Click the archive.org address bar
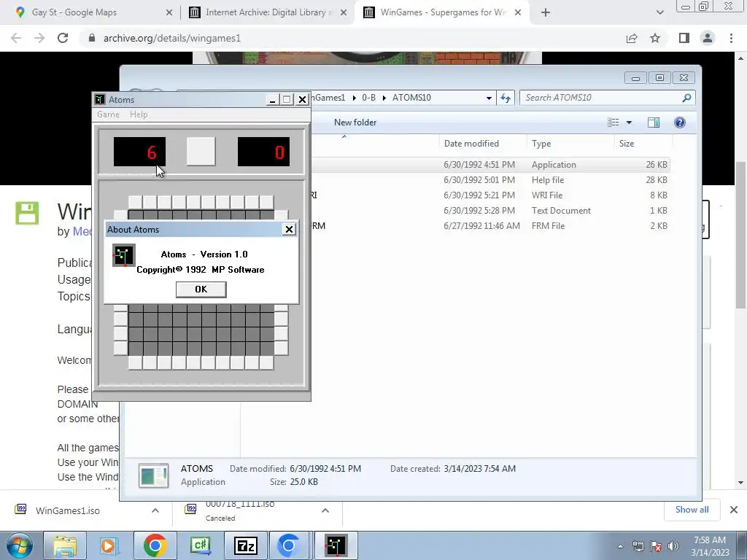This screenshot has width=747, height=560. point(352,38)
